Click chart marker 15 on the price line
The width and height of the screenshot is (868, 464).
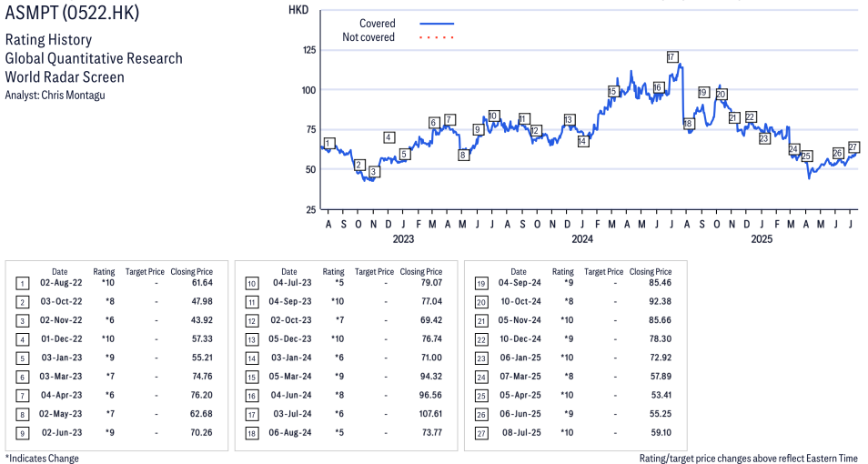tap(613, 91)
